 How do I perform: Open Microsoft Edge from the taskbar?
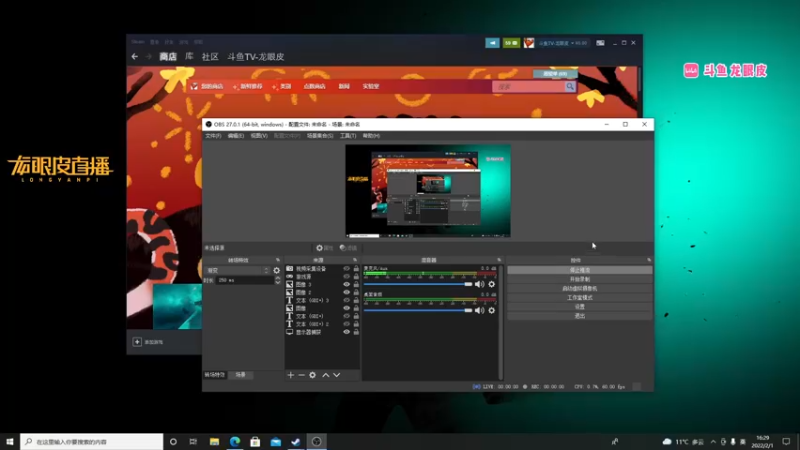click(235, 441)
